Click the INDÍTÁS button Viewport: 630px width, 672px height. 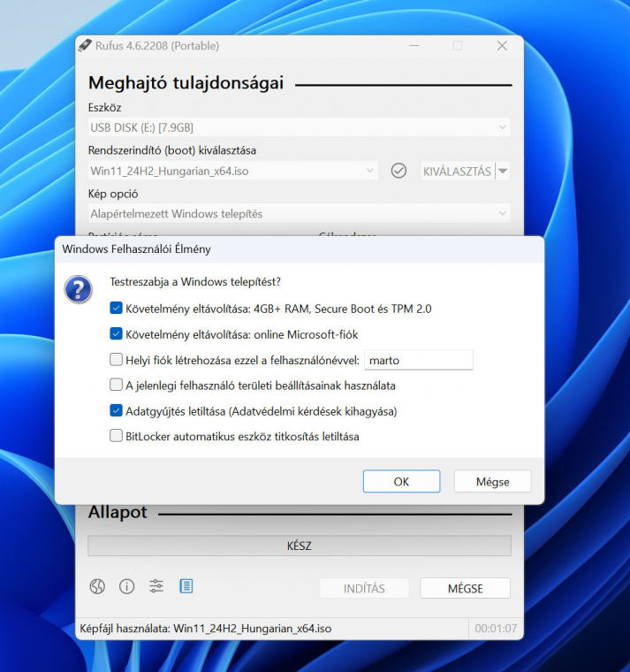(364, 588)
